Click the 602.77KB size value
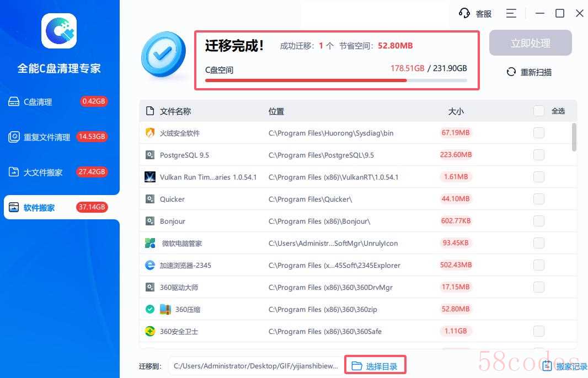Viewport: 588px width, 378px height. pyautogui.click(x=456, y=220)
